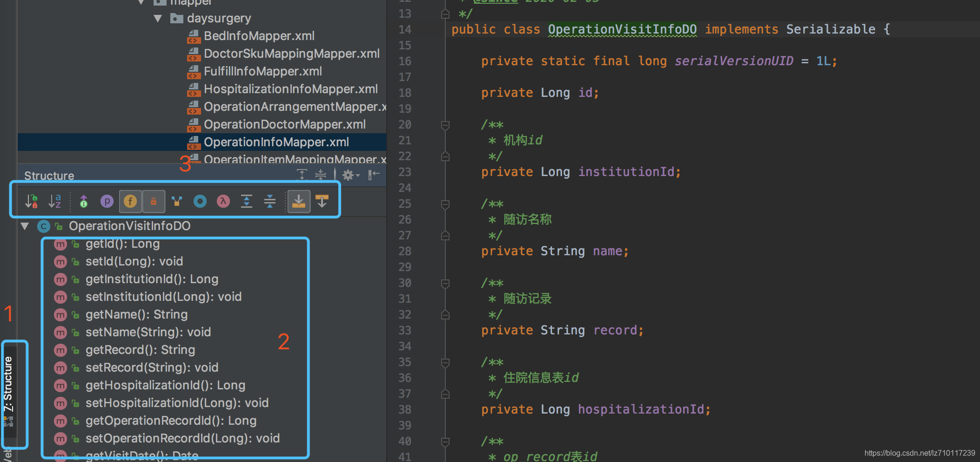Open OperationArrangementMapper.xml file
This screenshot has height=462, width=980.
[x=295, y=107]
